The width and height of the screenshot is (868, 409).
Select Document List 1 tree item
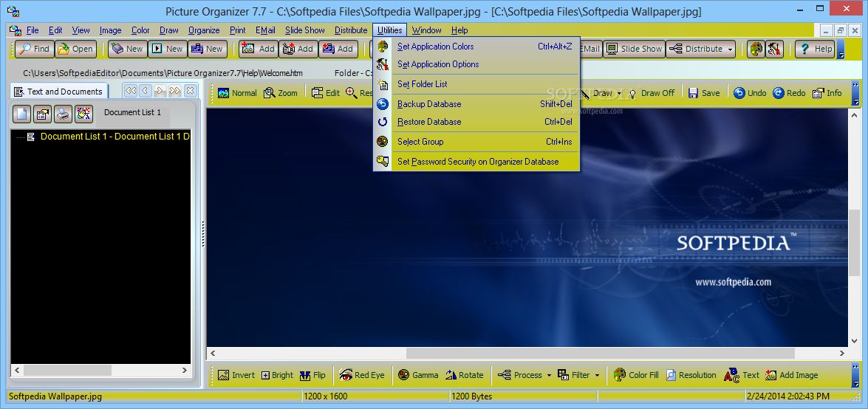coord(115,136)
